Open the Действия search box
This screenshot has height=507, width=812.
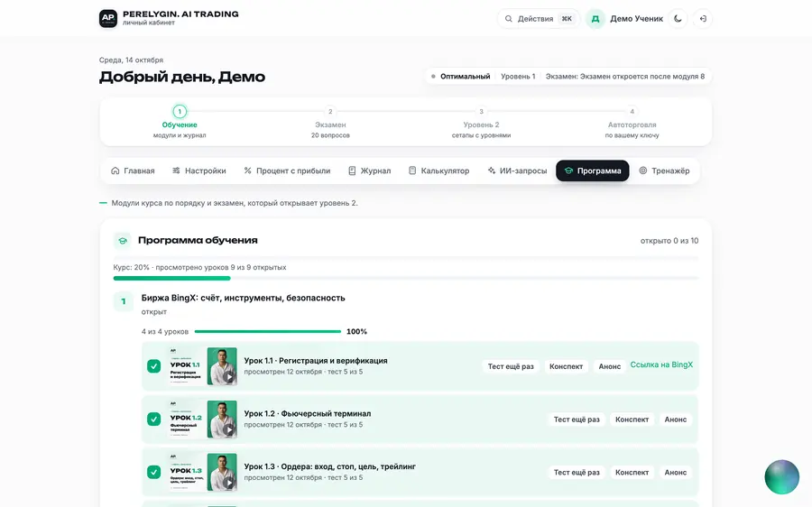tap(539, 19)
